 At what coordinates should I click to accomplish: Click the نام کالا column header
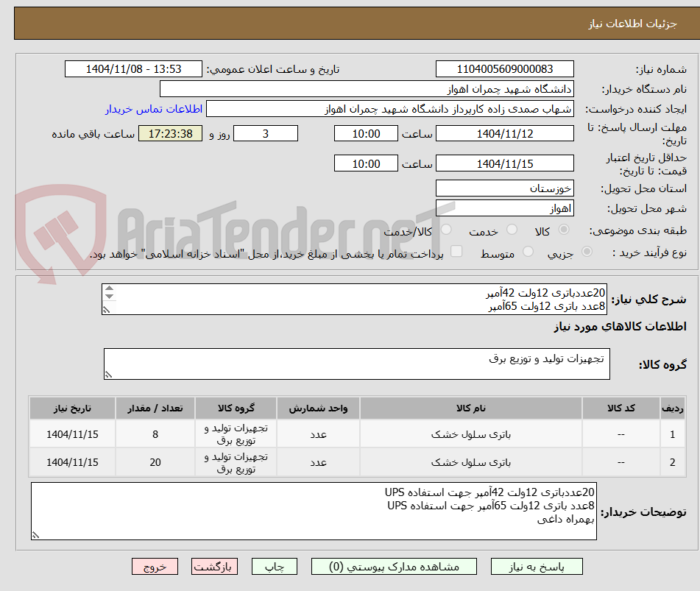point(470,408)
